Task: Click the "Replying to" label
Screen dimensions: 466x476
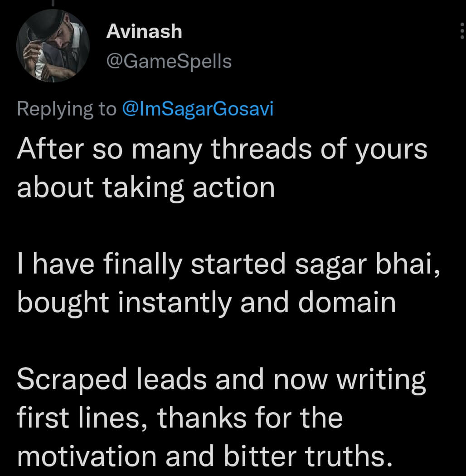Action: point(67,110)
